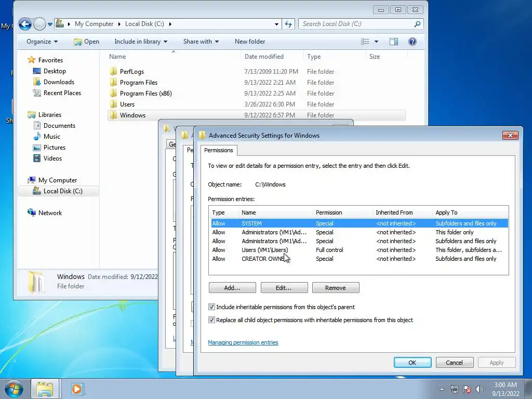The height and width of the screenshot is (399, 532).
Task: Open the Windows Start menu
Action: (x=14, y=389)
